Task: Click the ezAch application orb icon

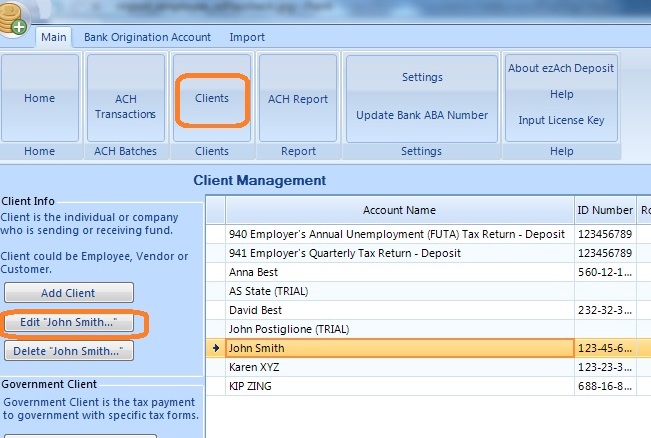Action: (14, 20)
